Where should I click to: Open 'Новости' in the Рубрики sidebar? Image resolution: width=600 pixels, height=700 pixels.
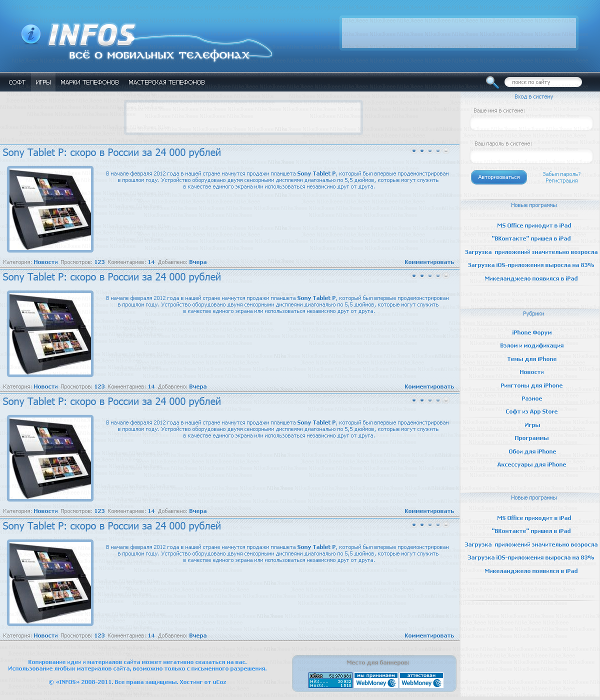tap(531, 372)
